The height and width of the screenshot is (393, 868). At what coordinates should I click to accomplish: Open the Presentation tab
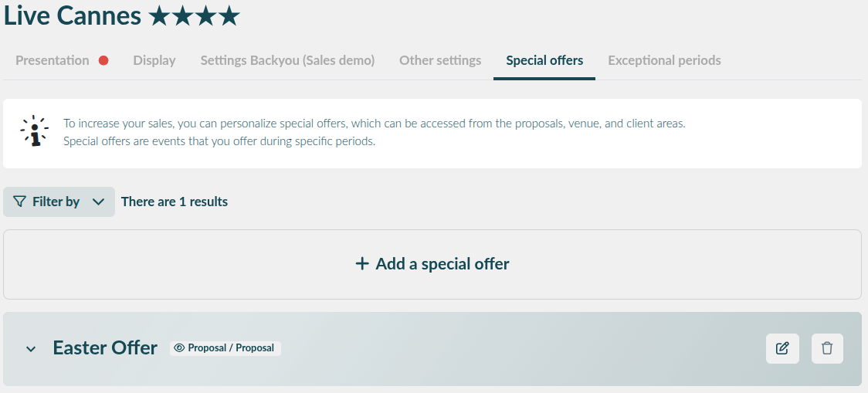52,60
